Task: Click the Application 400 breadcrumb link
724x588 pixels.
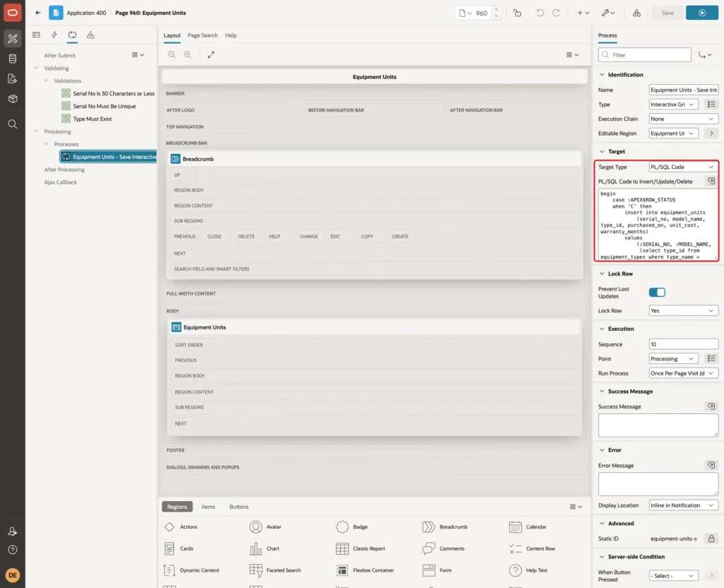Action: [x=86, y=13]
